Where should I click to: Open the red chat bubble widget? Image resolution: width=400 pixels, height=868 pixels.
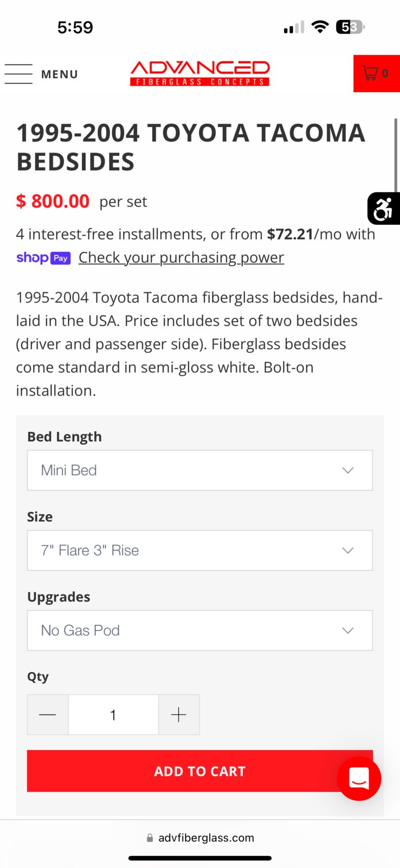(x=359, y=778)
